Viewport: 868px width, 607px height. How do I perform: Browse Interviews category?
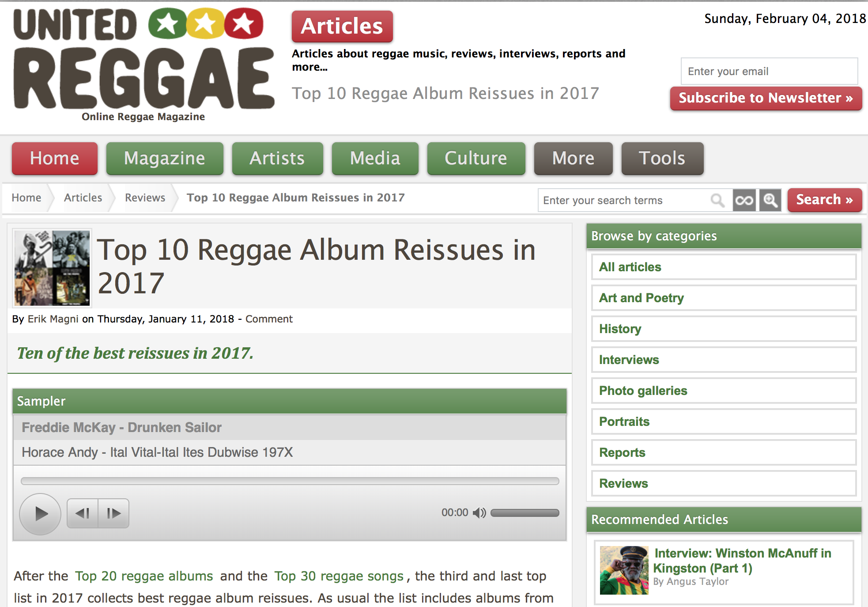point(724,360)
